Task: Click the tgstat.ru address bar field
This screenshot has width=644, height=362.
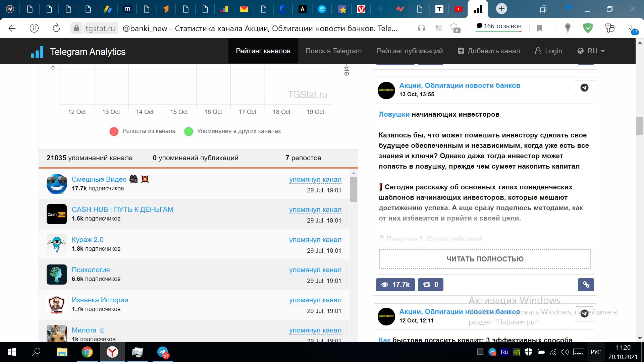Action: tap(100, 28)
